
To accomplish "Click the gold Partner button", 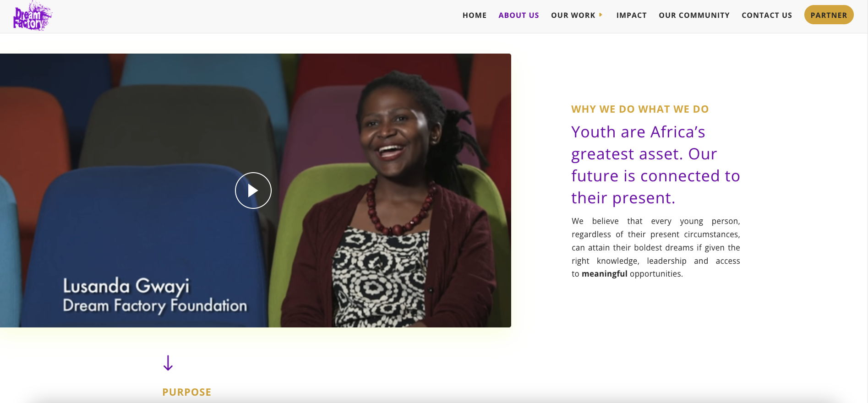I will point(829,15).
